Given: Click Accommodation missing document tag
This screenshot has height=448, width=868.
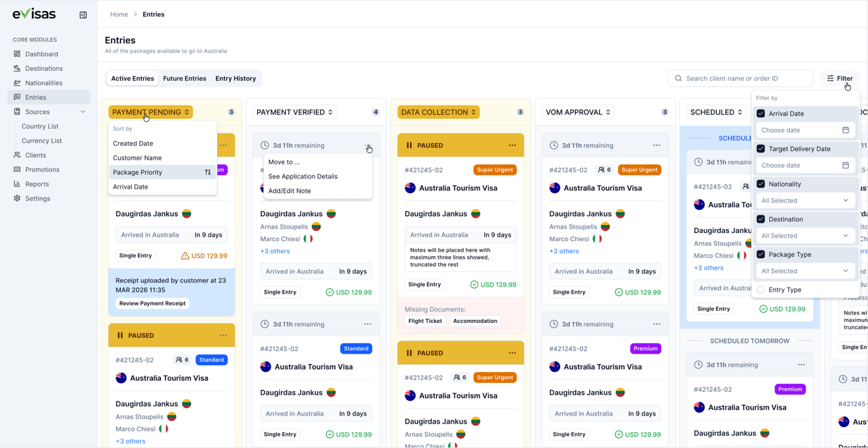Looking at the screenshot, I should 475,321.
